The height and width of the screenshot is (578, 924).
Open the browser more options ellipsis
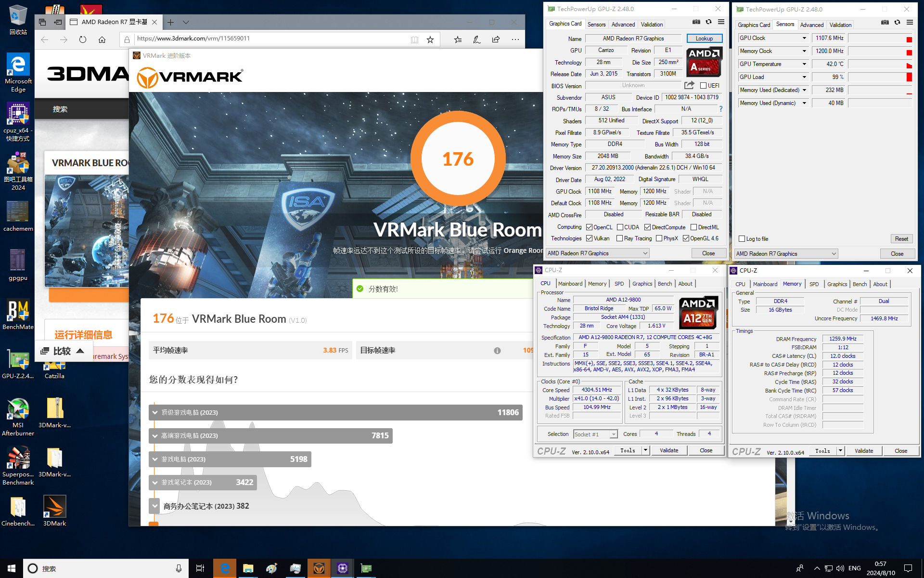click(515, 39)
